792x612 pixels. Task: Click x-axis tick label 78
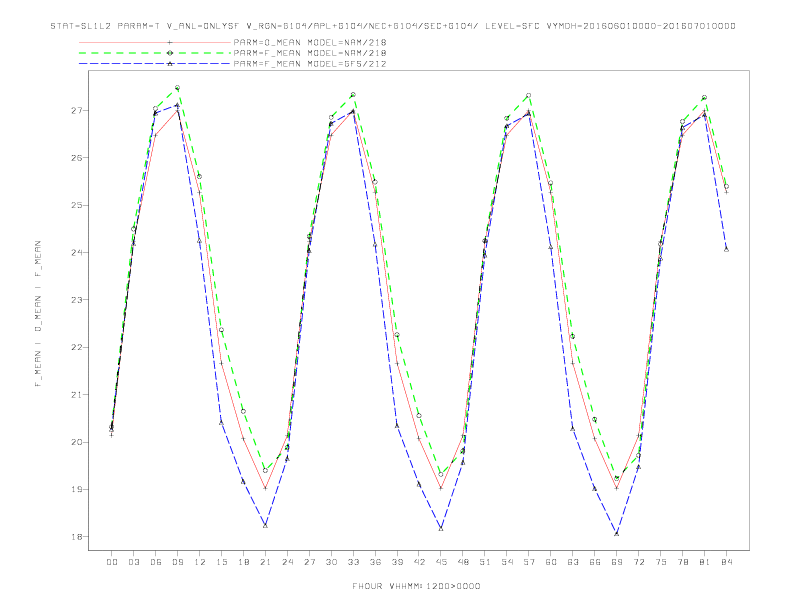(682, 562)
